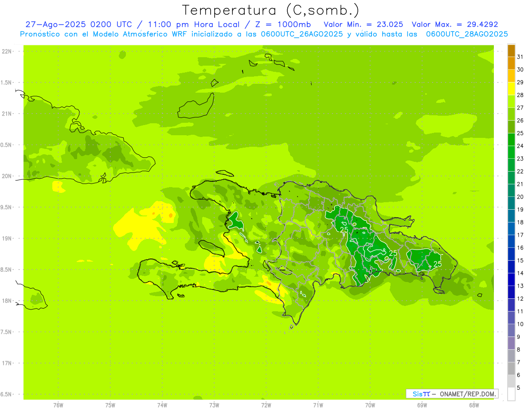The width and height of the screenshot is (532, 411).
Task: Click the 'Z = 1000mb' level text
Action: tap(284, 25)
